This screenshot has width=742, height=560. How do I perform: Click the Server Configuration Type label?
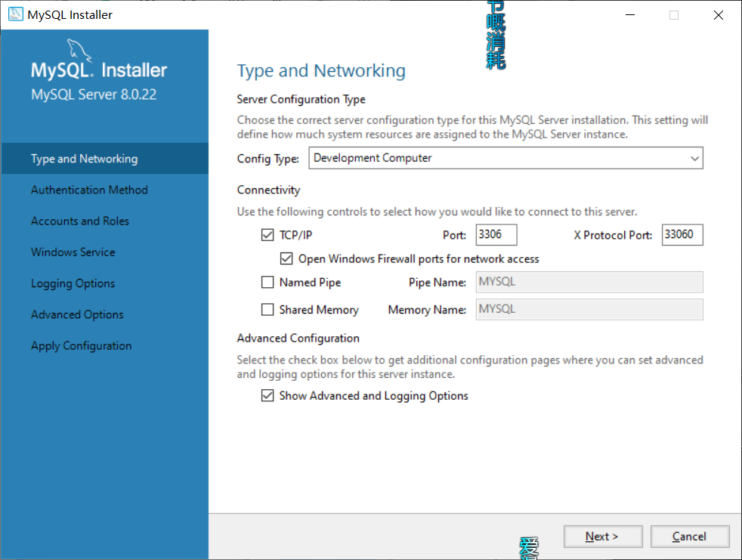(x=301, y=100)
